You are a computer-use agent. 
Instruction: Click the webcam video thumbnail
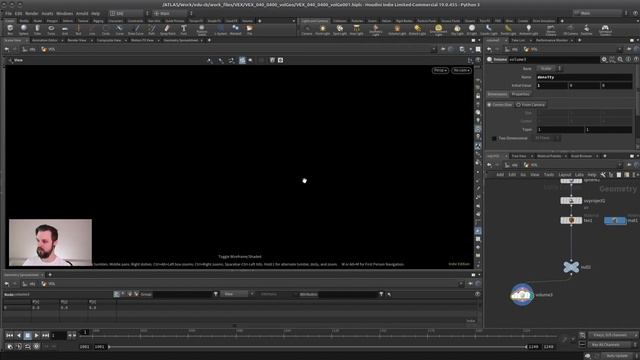point(50,243)
